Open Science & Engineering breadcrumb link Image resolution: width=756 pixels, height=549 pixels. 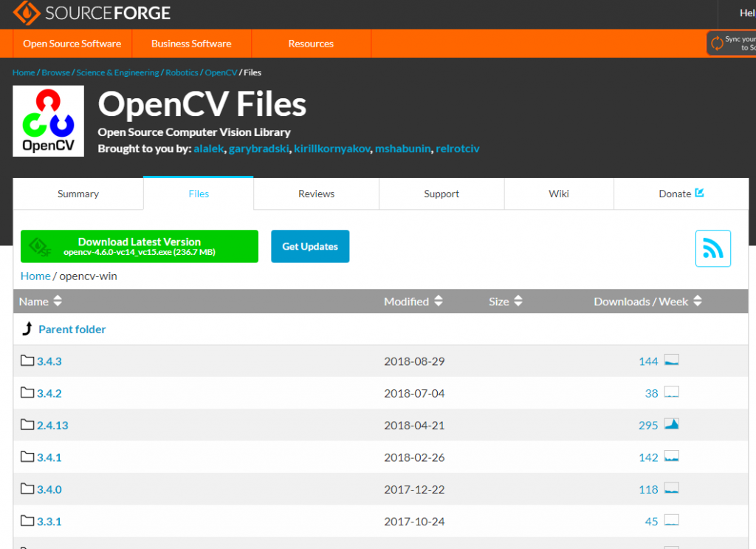click(x=117, y=72)
